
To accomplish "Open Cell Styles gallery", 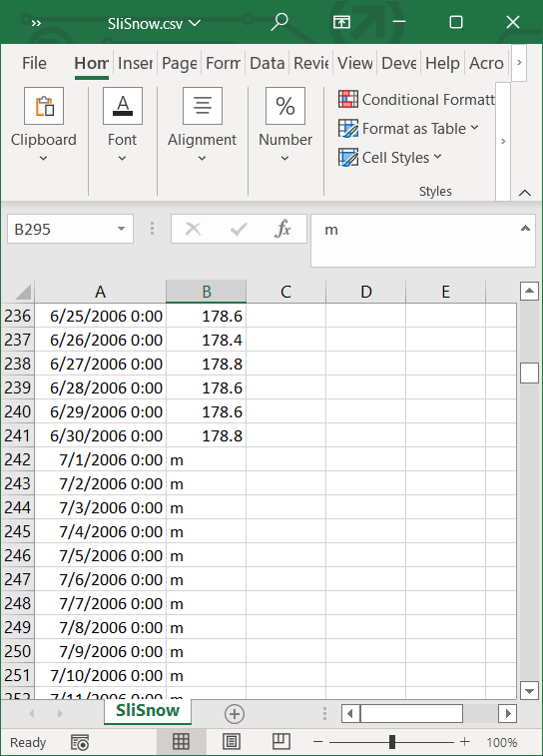I will 390,158.
